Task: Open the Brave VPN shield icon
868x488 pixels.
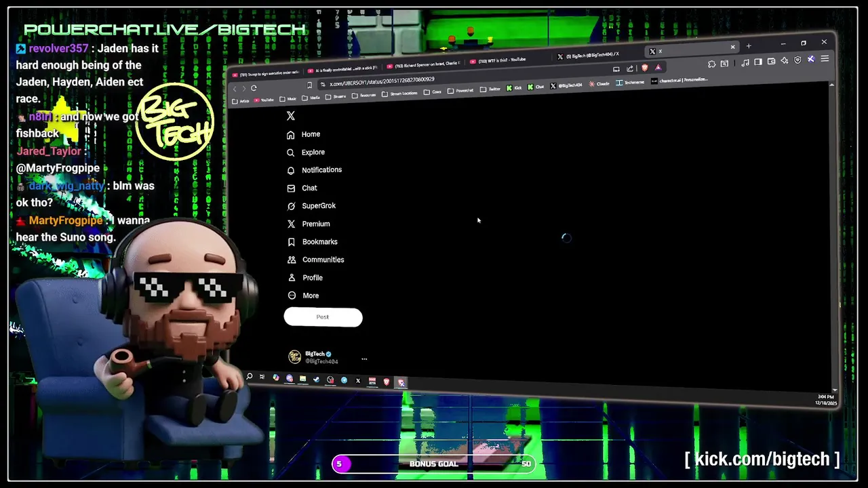Action: pyautogui.click(x=797, y=60)
